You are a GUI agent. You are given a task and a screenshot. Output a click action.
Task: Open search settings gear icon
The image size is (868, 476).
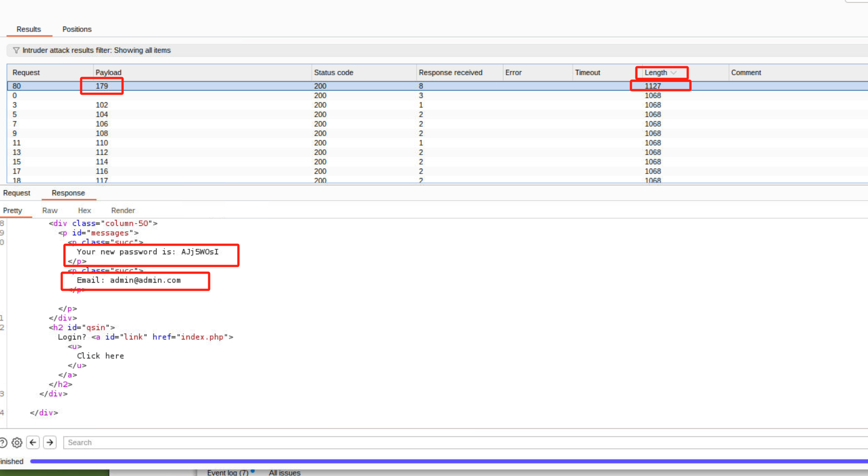tap(17, 443)
